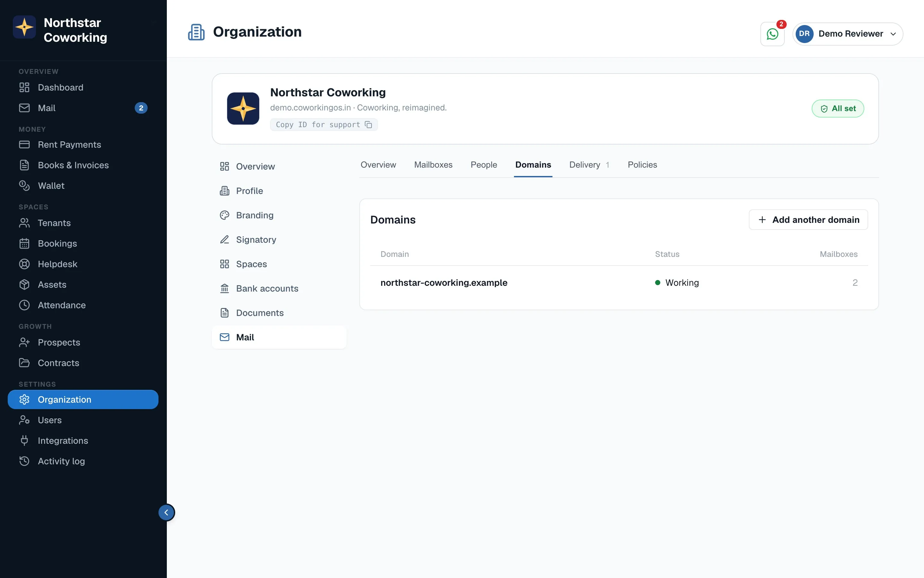Open Contracts

point(83,363)
